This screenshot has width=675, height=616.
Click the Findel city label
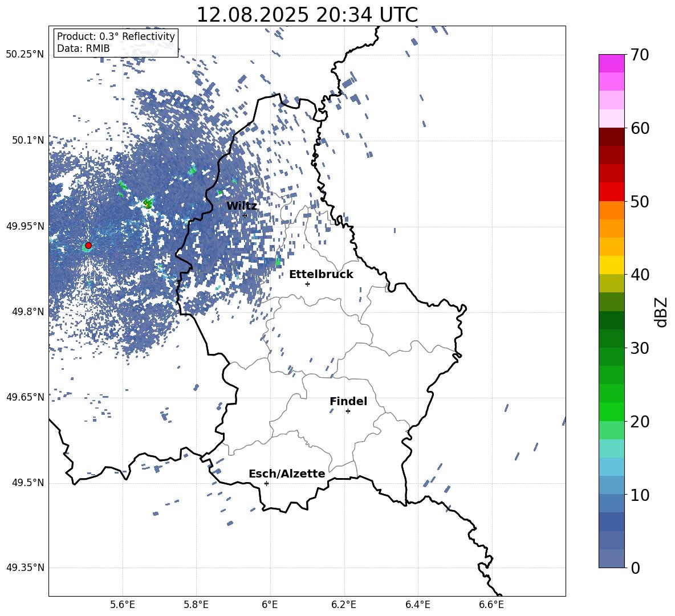(x=348, y=401)
